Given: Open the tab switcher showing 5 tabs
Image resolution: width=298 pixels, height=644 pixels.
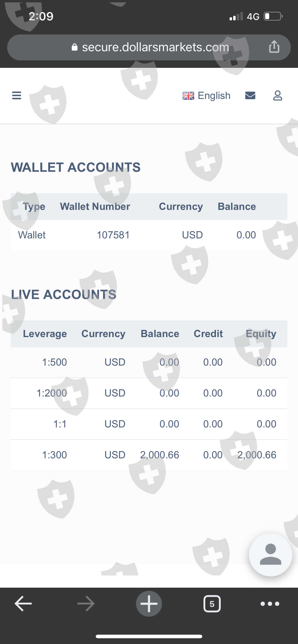Looking at the screenshot, I should (212, 604).
